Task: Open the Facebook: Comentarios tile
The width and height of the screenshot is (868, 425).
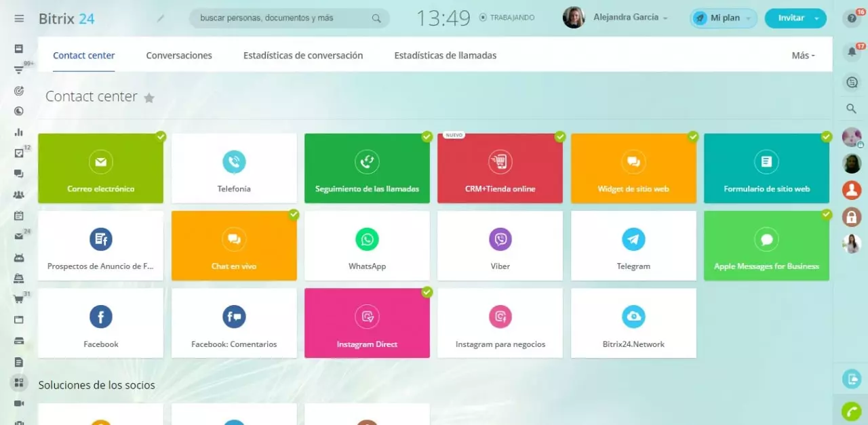Action: (234, 323)
